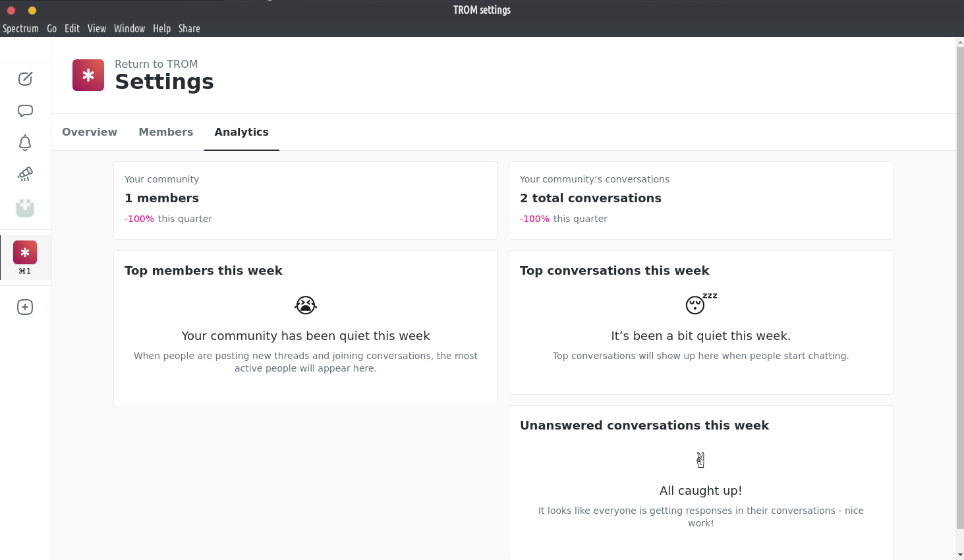This screenshot has width=964, height=560.
Task: Click the add new community plus icon
Action: (25, 307)
